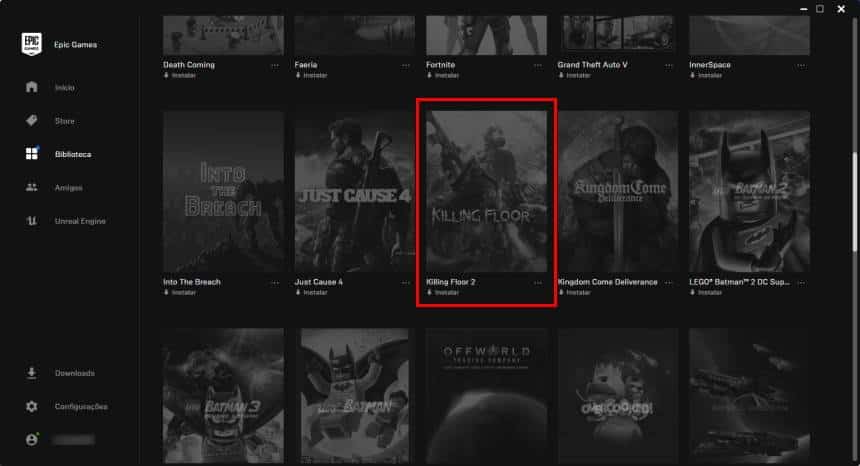Click Instalar under Grand Theft Auto V
Screen dimensions: 860x466
tap(574, 76)
